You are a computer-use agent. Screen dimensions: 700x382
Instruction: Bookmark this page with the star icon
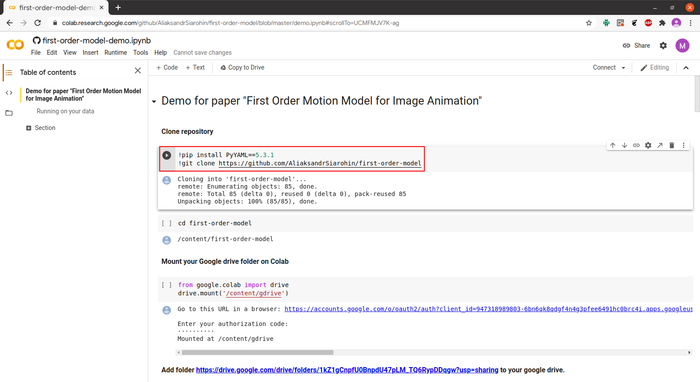coord(589,23)
